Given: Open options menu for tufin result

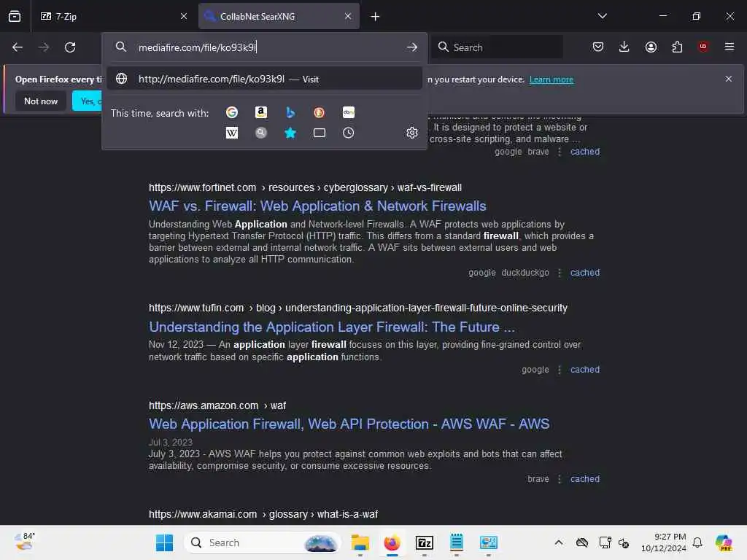Looking at the screenshot, I should click(560, 370).
